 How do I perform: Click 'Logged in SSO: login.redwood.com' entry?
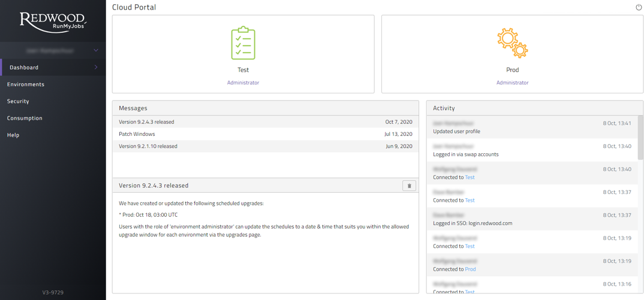tap(532, 219)
